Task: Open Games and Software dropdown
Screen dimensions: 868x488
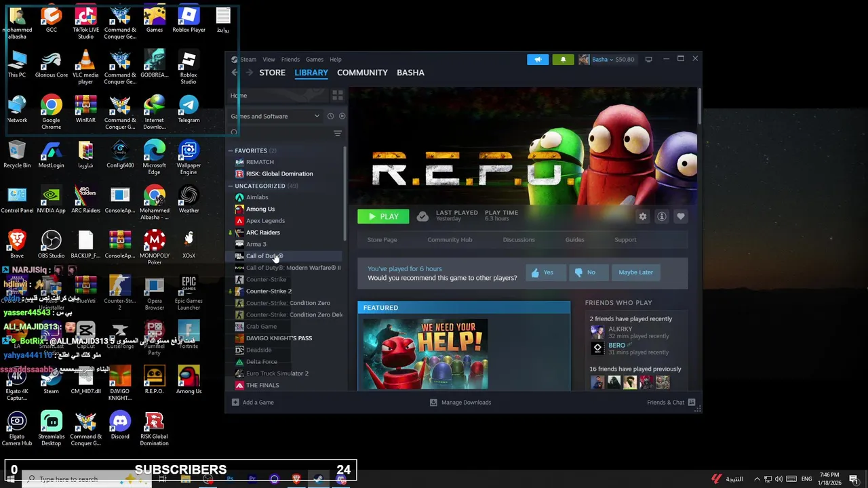Action: [275, 116]
